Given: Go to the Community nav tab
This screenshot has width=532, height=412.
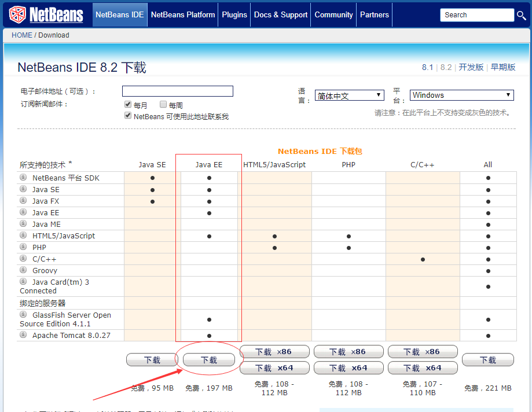Looking at the screenshot, I should tap(333, 15).
